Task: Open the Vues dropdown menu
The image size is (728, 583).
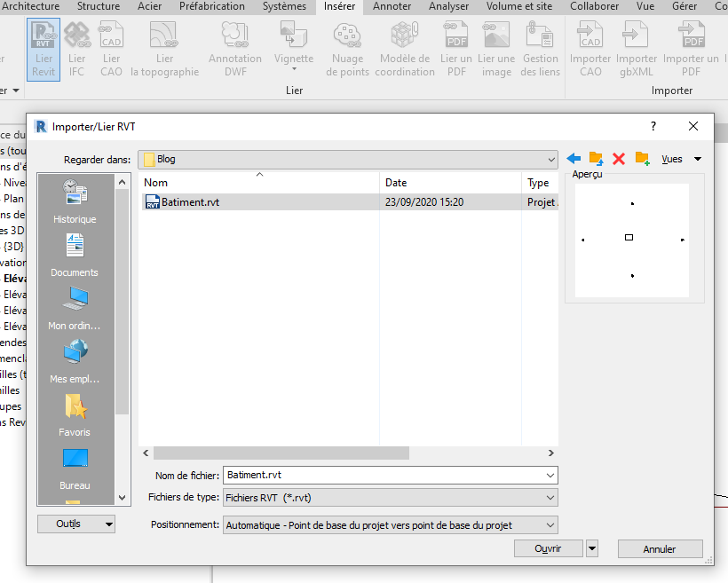Action: pos(680,159)
